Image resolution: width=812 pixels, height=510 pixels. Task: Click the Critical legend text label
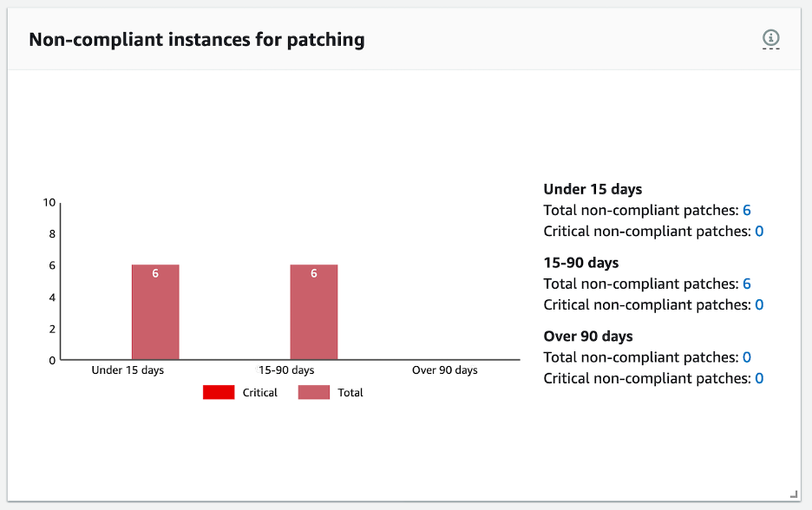(x=260, y=392)
